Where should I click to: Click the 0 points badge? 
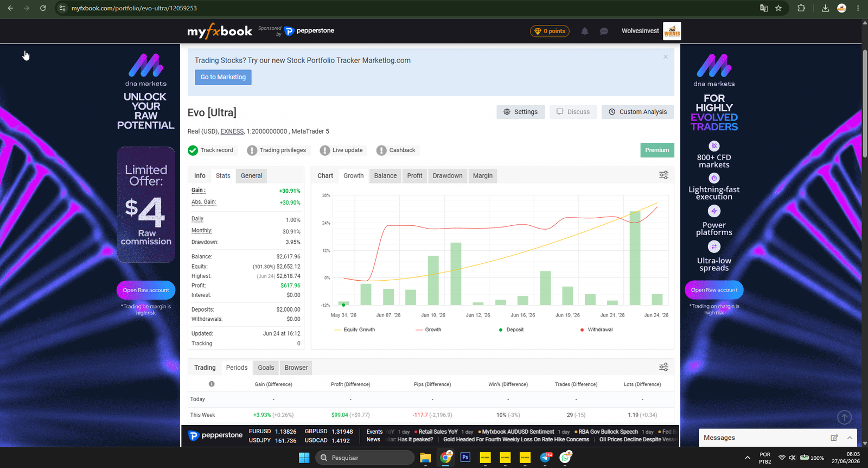(550, 31)
